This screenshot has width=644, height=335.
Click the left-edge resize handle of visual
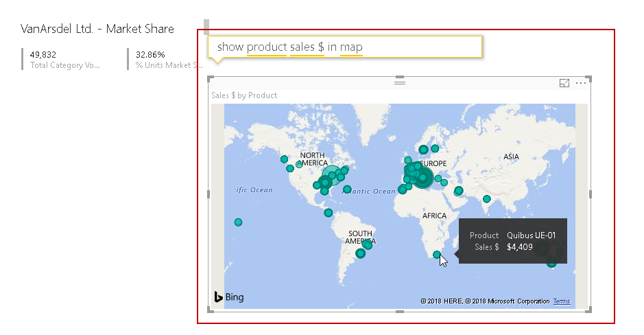(209, 194)
